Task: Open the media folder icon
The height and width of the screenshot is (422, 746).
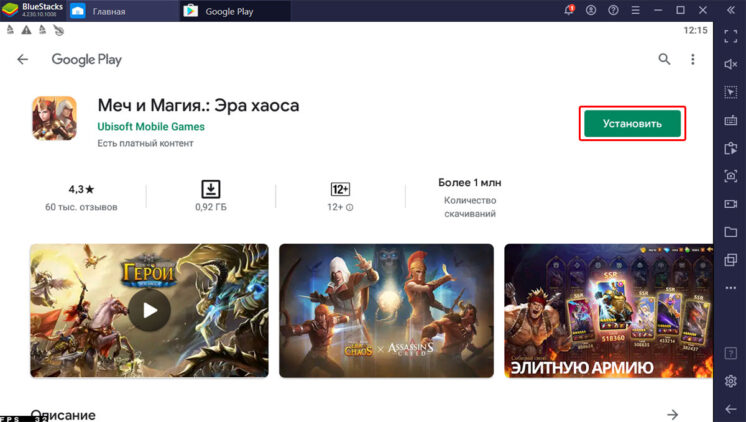Action: click(x=731, y=232)
